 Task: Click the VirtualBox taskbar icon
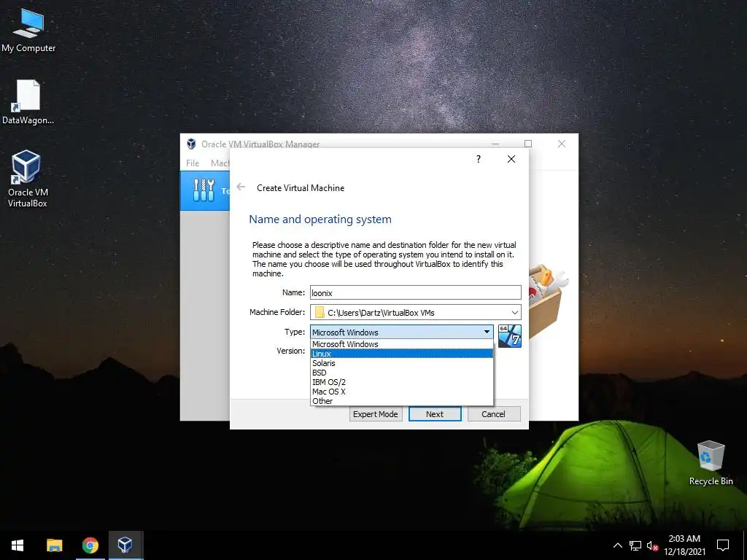pos(125,545)
